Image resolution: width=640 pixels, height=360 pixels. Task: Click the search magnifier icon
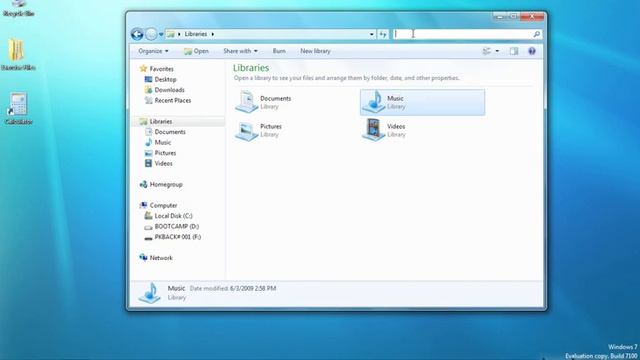537,34
